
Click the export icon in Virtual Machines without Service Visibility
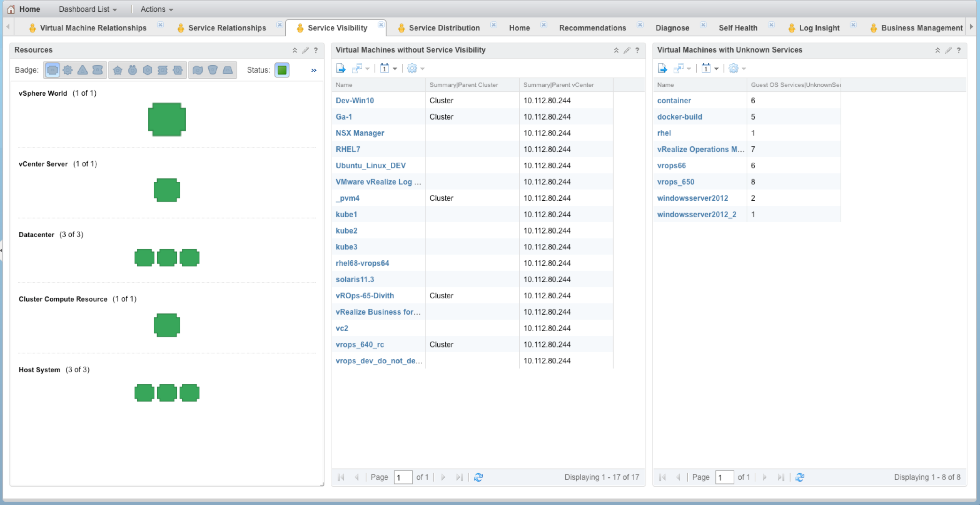click(x=341, y=68)
